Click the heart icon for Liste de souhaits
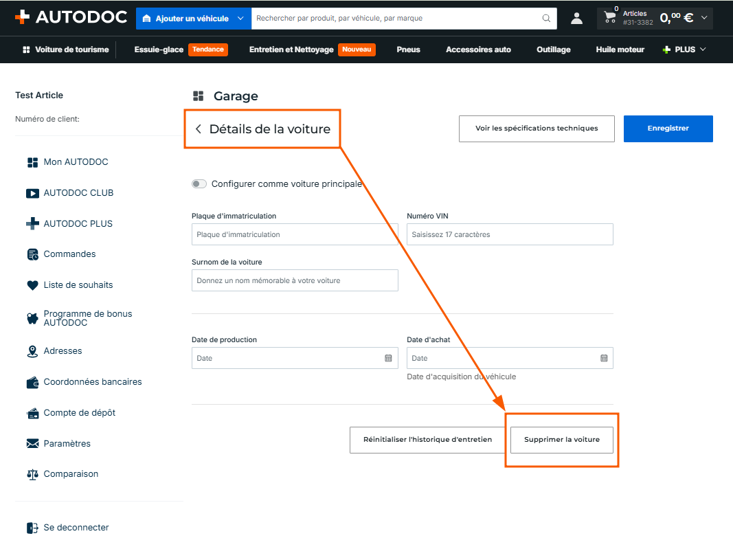Image resolution: width=733 pixels, height=560 pixels. (x=32, y=285)
